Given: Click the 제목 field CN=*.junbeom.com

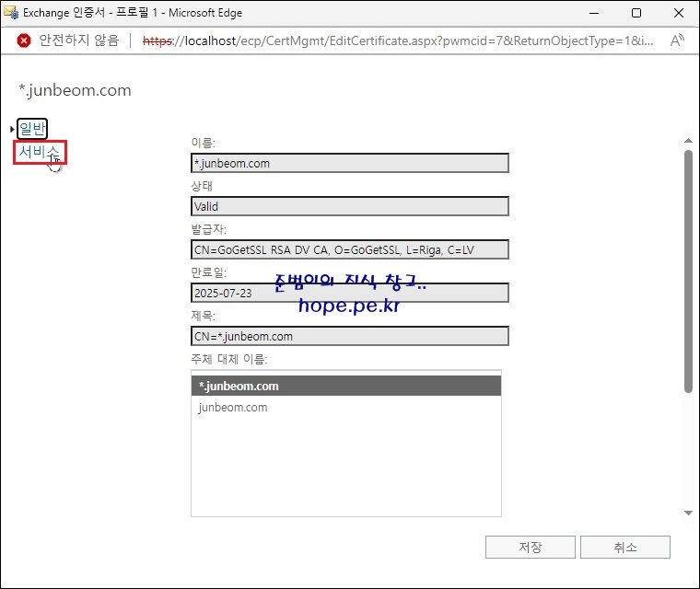Looking at the screenshot, I should pyautogui.click(x=350, y=336).
